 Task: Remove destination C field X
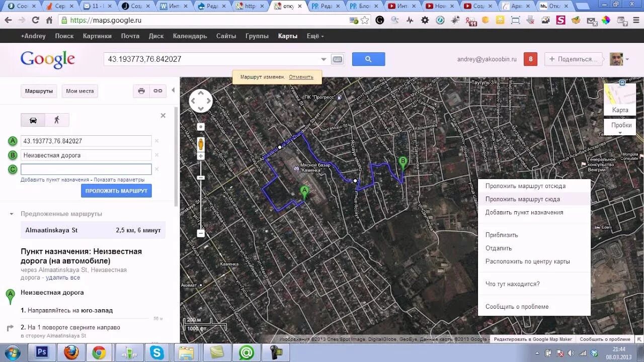pyautogui.click(x=156, y=169)
